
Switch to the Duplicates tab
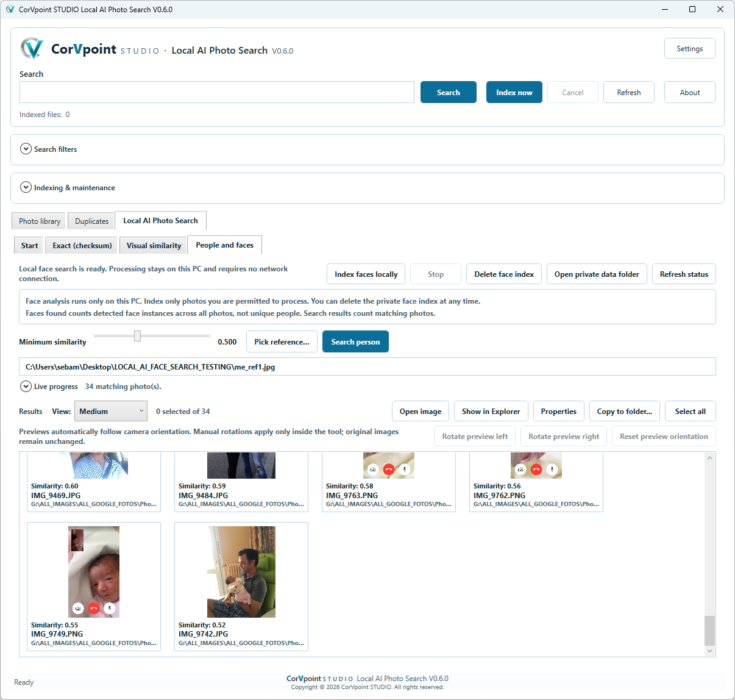(x=92, y=221)
